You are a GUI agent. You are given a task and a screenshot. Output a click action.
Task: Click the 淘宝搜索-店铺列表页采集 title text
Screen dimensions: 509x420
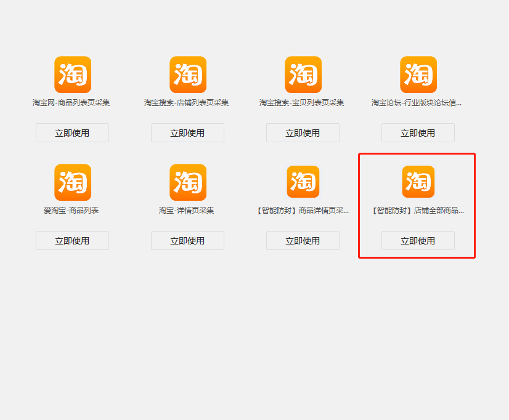click(186, 103)
